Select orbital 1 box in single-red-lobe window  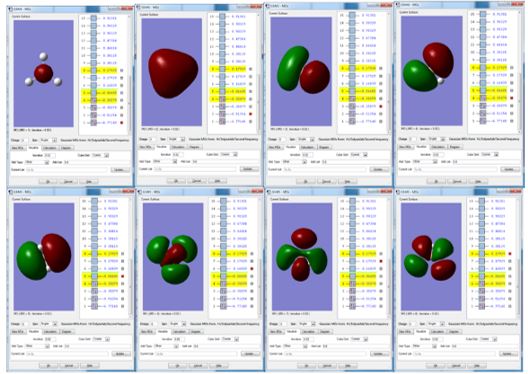222,121
